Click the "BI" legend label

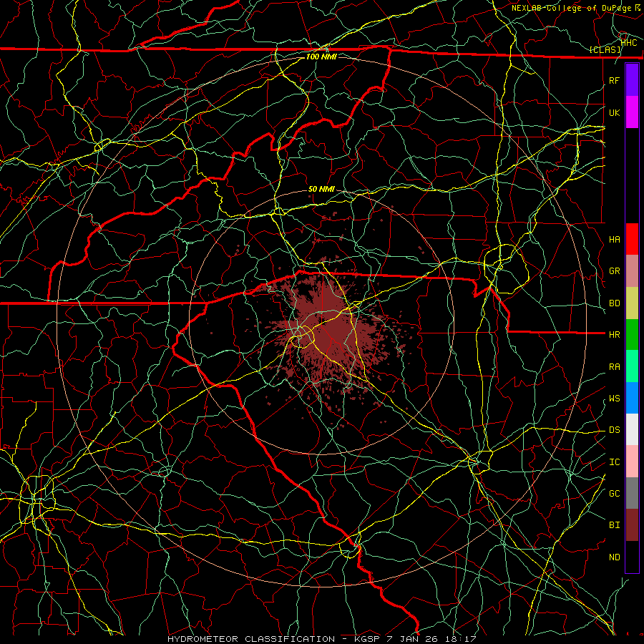coord(614,525)
